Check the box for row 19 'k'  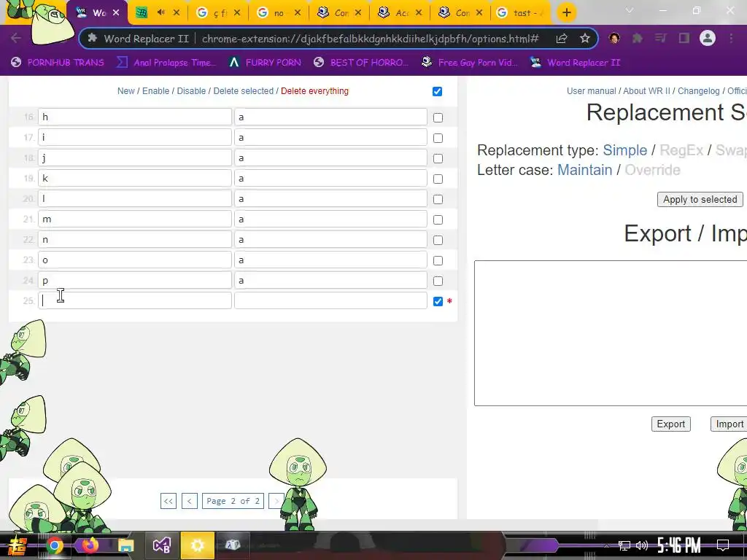[438, 179]
